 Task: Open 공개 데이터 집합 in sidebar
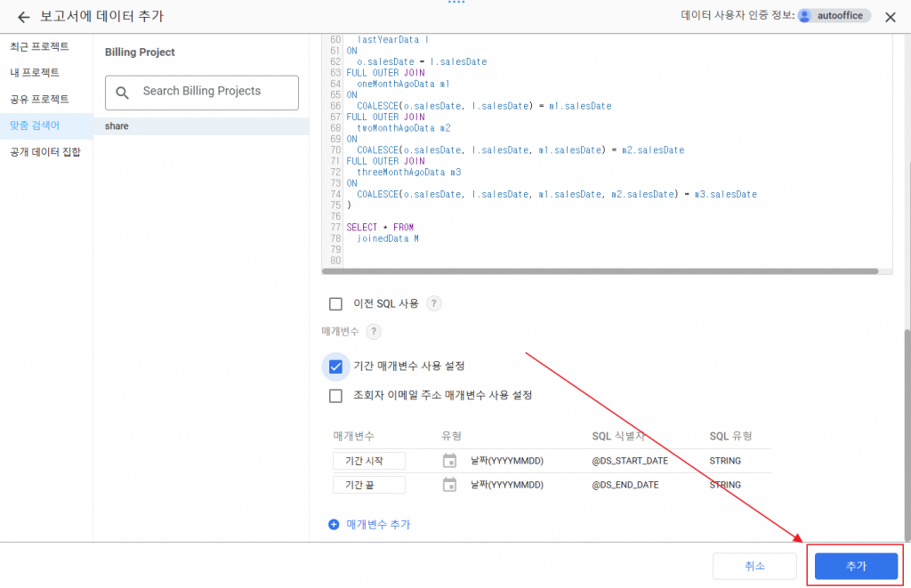pos(45,151)
